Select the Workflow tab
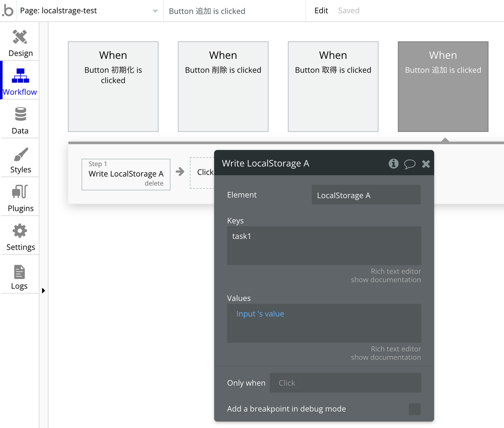The image size is (504, 428). click(x=20, y=82)
